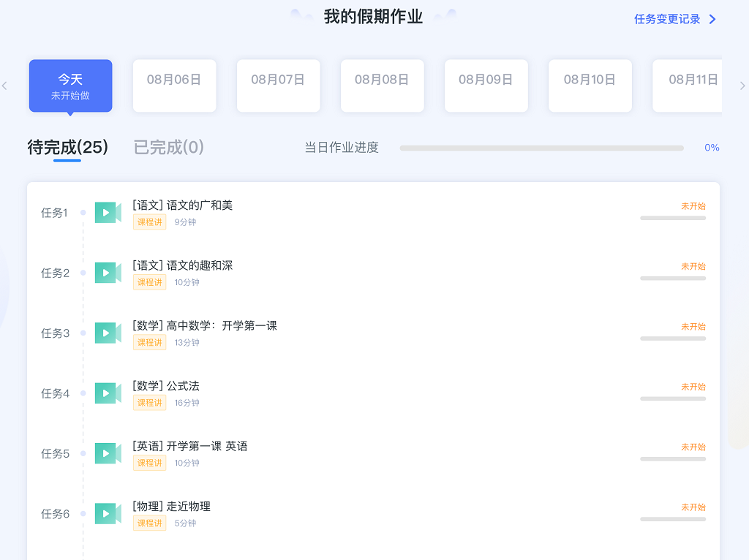Play the [语文] 语文的趣和深 video lesson
749x560 pixels.
107,272
